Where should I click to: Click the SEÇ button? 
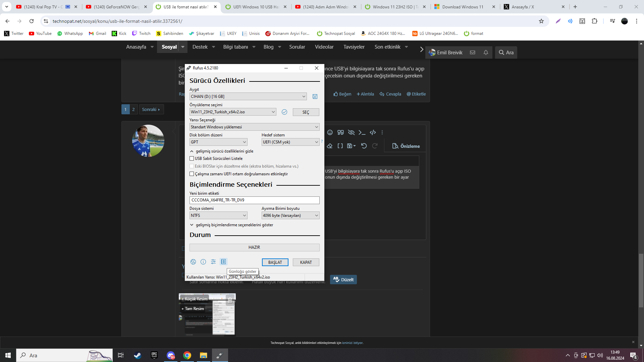[x=306, y=112]
